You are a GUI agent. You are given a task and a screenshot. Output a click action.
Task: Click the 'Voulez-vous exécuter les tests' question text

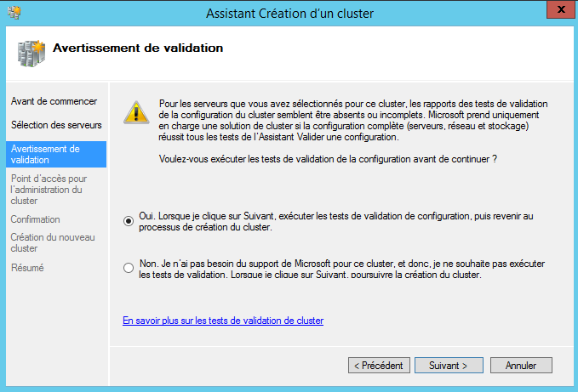point(328,159)
